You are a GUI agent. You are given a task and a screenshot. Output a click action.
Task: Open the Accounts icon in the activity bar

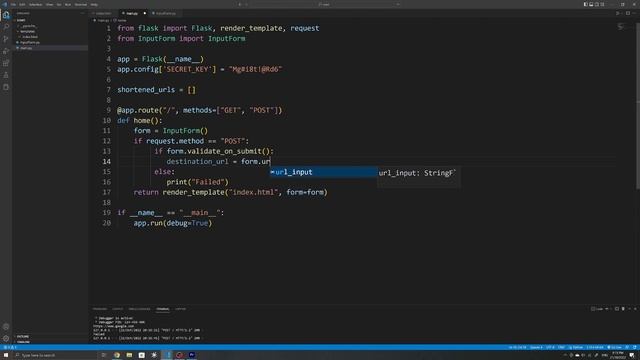pyautogui.click(x=6, y=327)
